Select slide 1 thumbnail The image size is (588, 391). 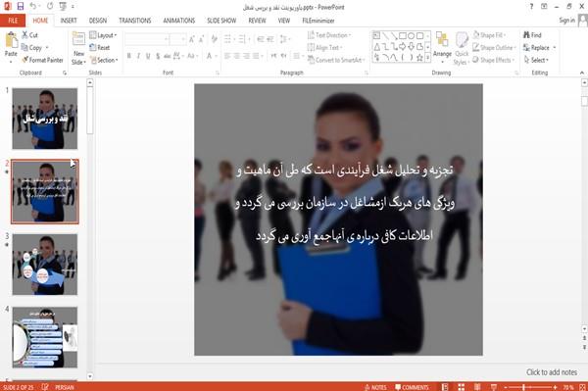[45, 119]
